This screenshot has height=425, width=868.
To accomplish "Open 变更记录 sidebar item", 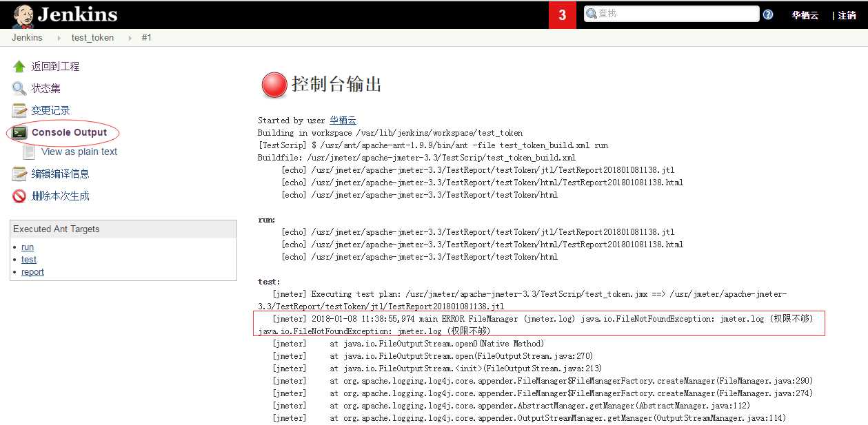I will pyautogui.click(x=50, y=110).
